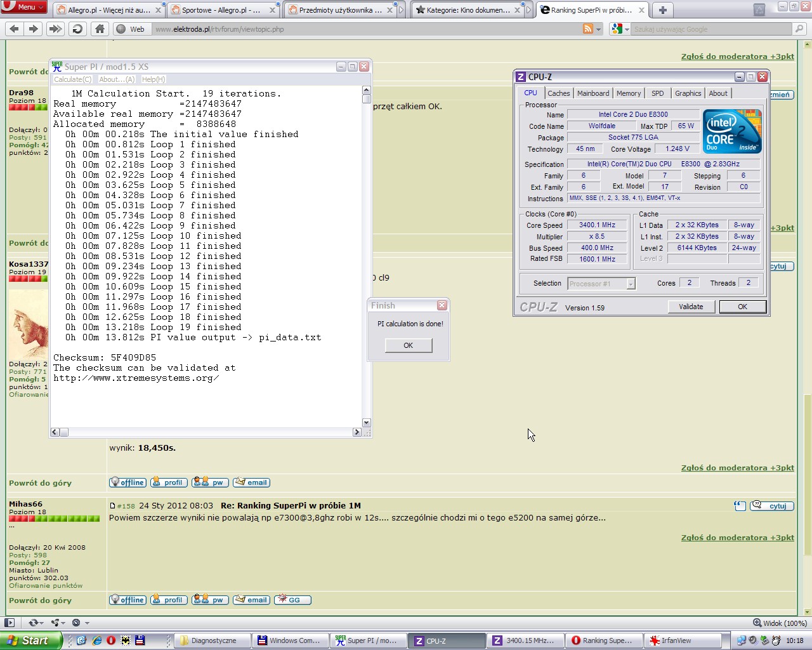Image resolution: width=812 pixels, height=650 pixels.
Task: Click the cytuj button on post #158
Action: [x=772, y=506]
